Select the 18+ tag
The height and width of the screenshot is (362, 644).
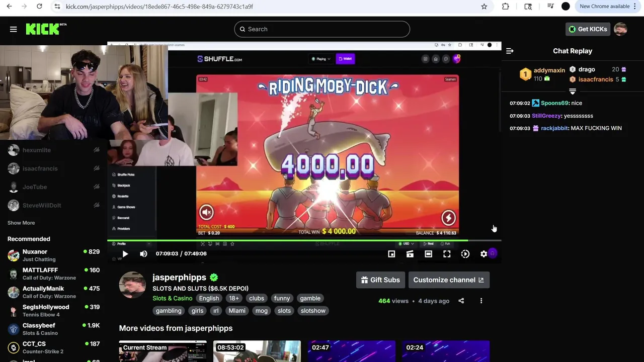(x=234, y=298)
